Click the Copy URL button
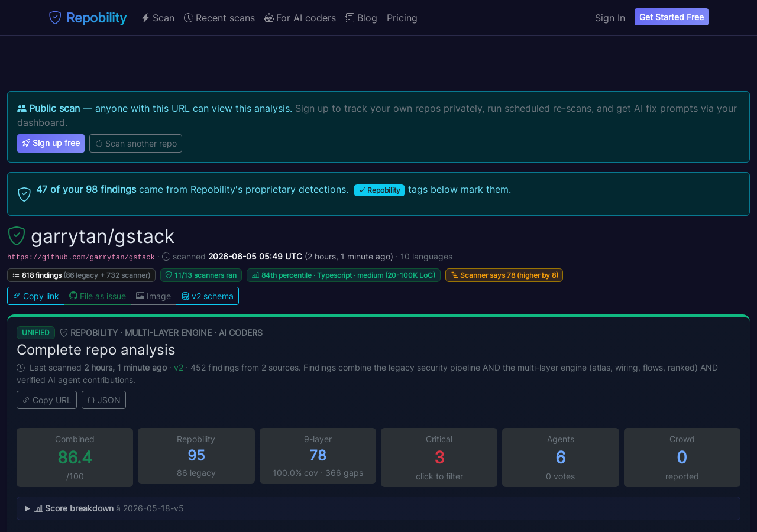Image resolution: width=757 pixels, height=532 pixels. pyautogui.click(x=47, y=400)
